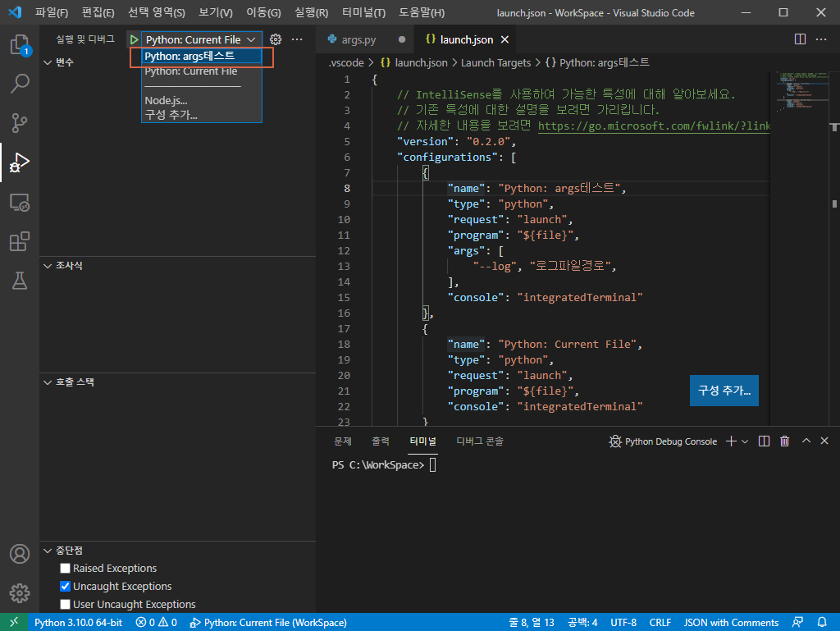Click the remote window icon in status bar
This screenshot has height=631, width=840.
pyautogui.click(x=14, y=622)
